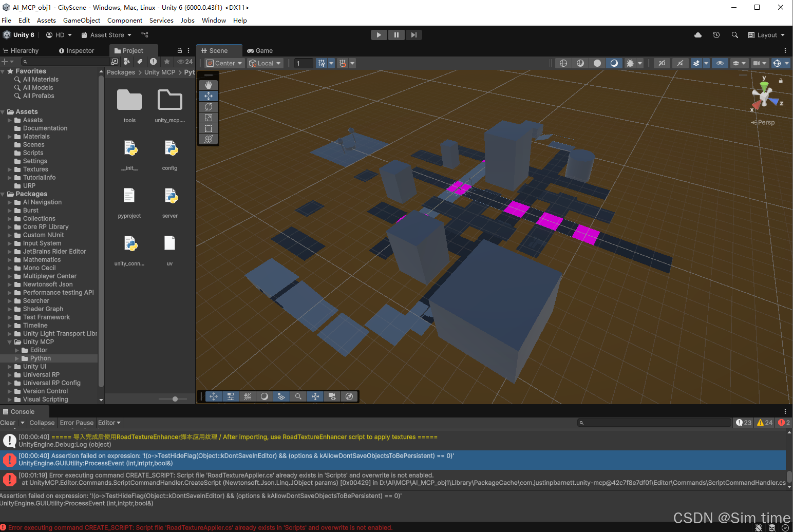The image size is (793, 532).
Task: Switch to the Game tab
Action: tap(260, 51)
